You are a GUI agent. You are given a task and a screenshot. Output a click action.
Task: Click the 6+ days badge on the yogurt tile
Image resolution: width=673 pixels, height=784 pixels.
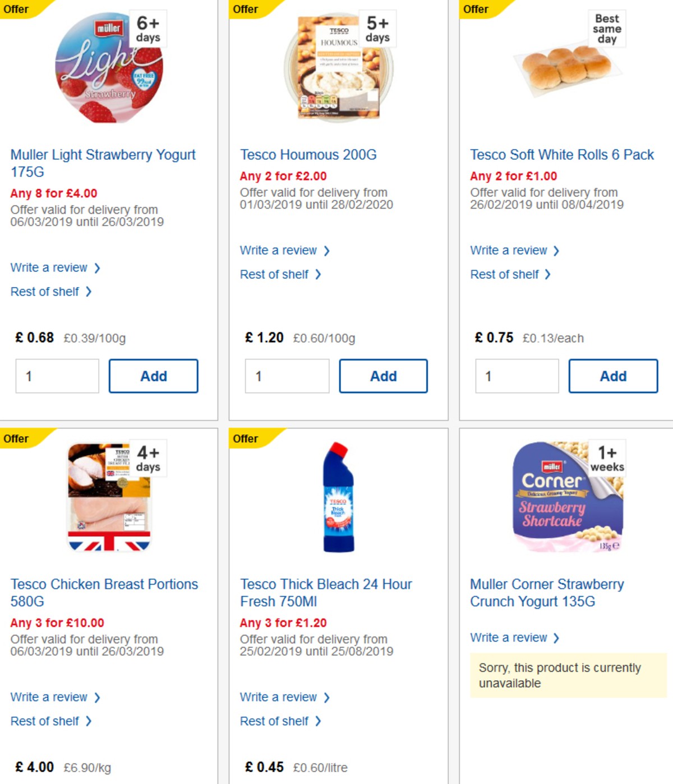[x=147, y=29]
